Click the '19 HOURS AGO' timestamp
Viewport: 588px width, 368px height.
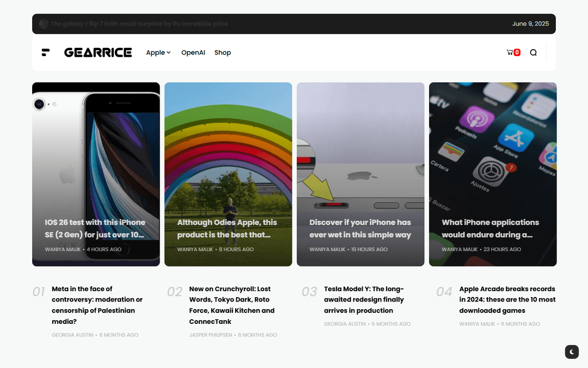[x=369, y=249]
